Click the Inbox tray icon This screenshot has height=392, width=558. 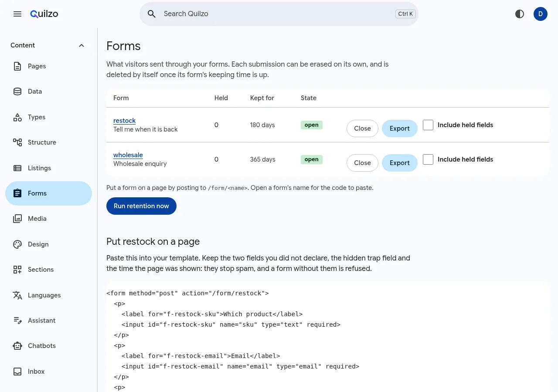point(17,372)
